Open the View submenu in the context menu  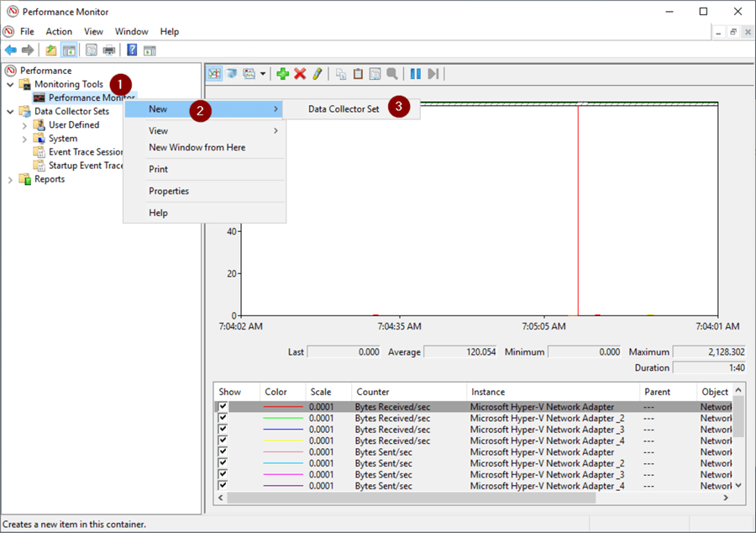click(x=204, y=130)
